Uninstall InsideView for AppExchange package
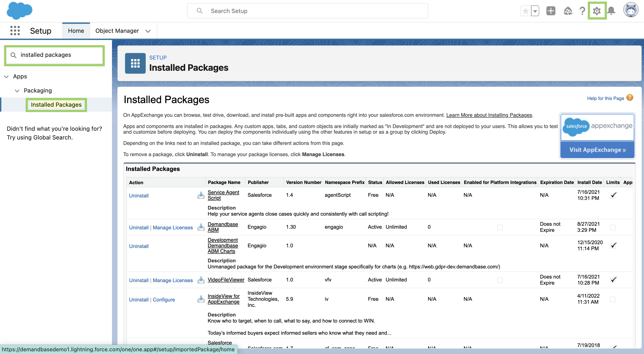 coord(139,300)
